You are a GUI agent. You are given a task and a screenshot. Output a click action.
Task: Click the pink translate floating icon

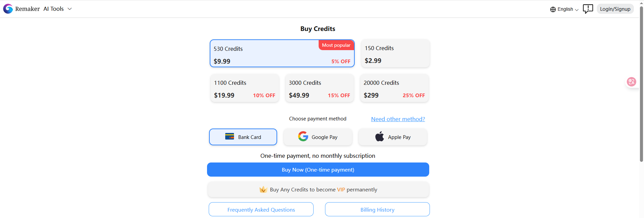click(x=631, y=82)
